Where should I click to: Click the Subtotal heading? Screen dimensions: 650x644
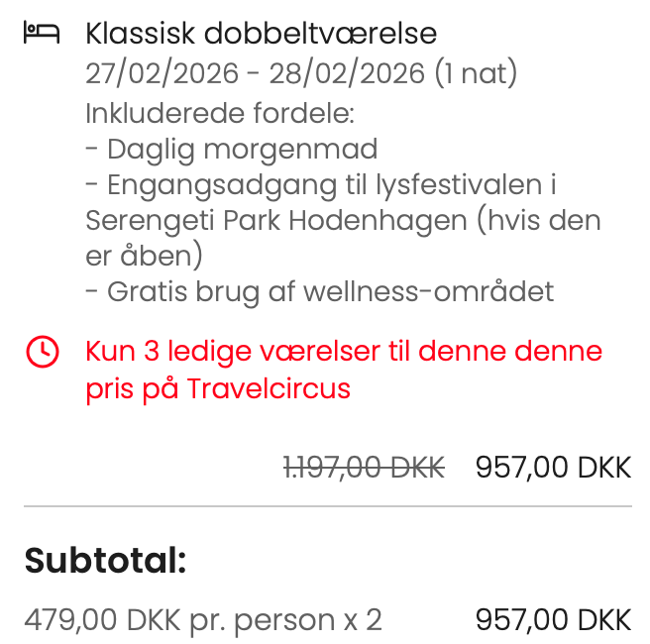pos(105,561)
